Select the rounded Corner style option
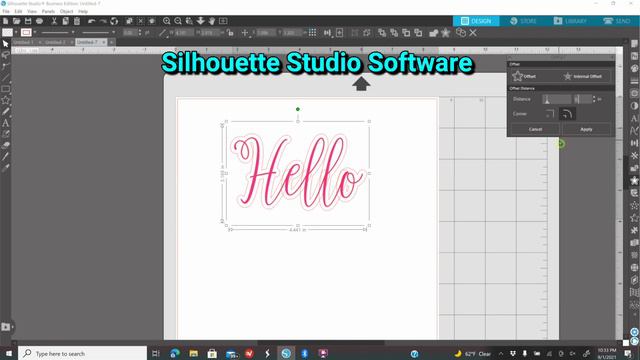The width and height of the screenshot is (640, 360). pyautogui.click(x=567, y=114)
